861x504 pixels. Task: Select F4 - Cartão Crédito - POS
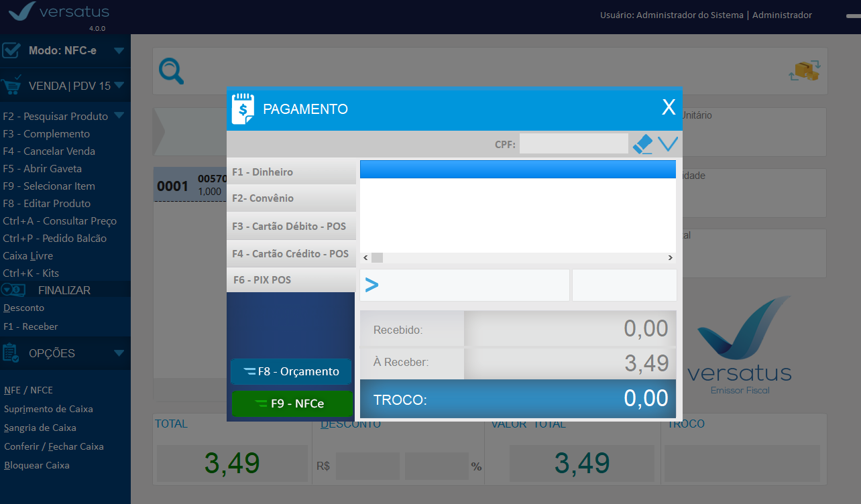[x=291, y=254]
